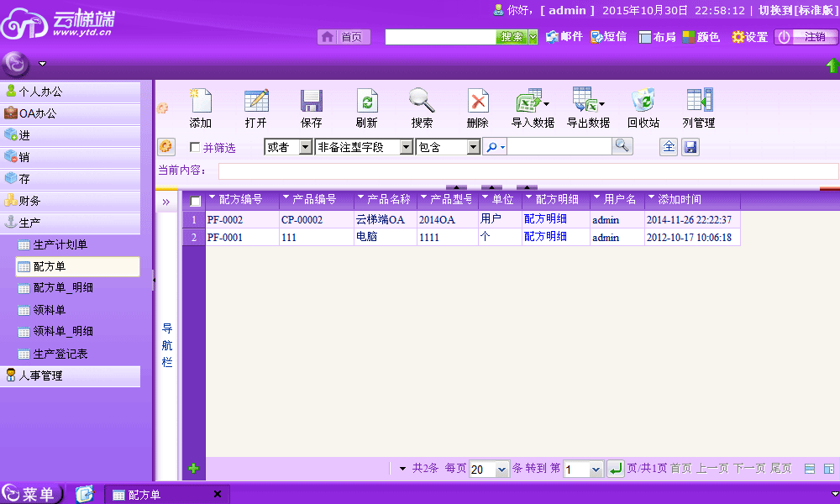Screen dimensions: 840x504
Task: Open the dropdown arrow beside green 搜索 button
Action: [x=533, y=37]
